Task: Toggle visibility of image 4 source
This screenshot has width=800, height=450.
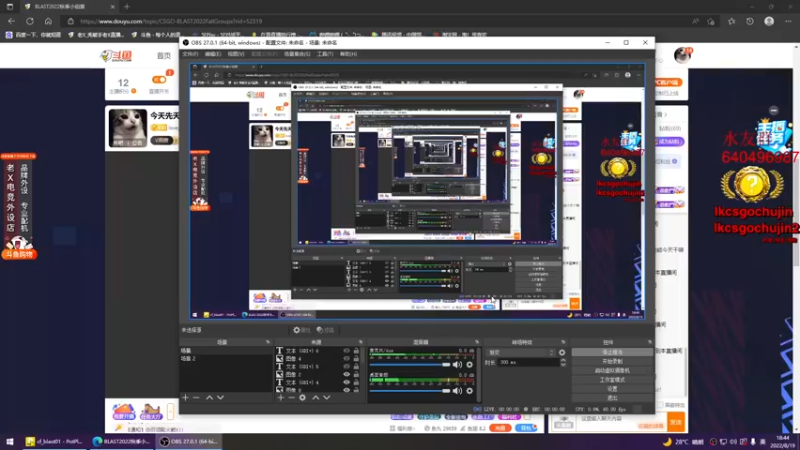Action: pyautogui.click(x=346, y=359)
